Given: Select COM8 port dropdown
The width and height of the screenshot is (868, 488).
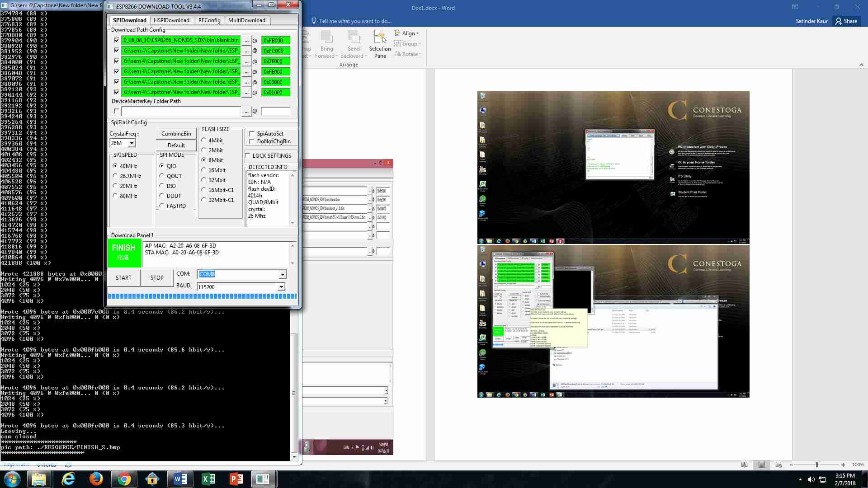Looking at the screenshot, I should tap(241, 274).
